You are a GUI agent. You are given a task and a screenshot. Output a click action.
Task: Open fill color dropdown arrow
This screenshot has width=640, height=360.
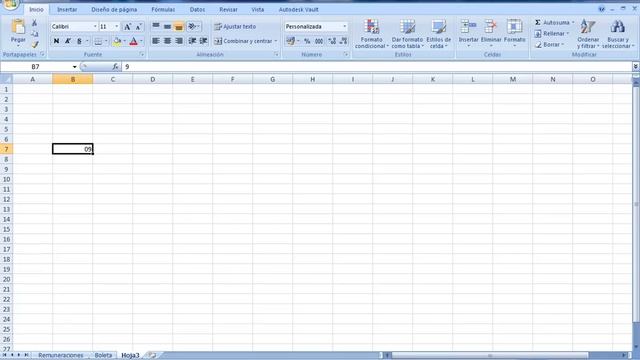124,41
